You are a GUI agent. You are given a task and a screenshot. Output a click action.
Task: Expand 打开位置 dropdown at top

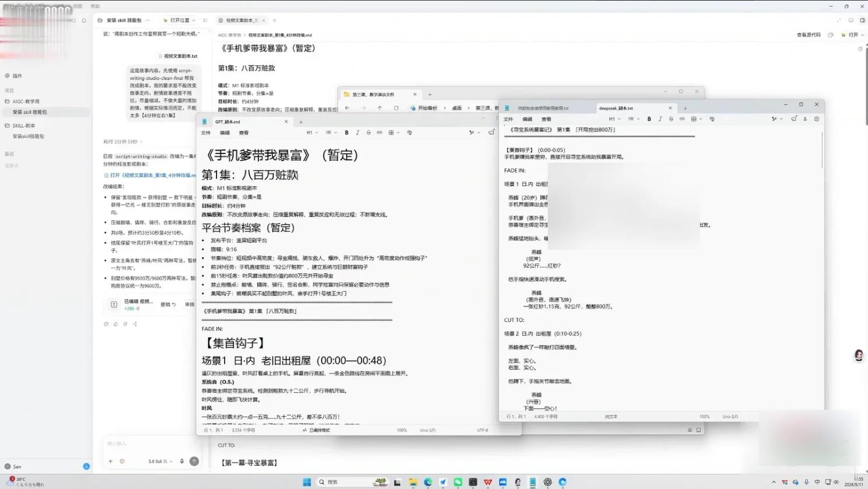(180, 20)
